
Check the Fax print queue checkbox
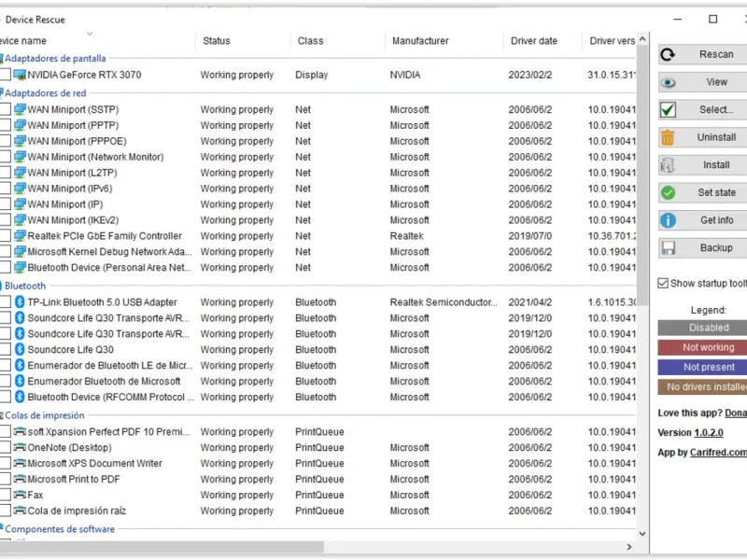coord(5,495)
